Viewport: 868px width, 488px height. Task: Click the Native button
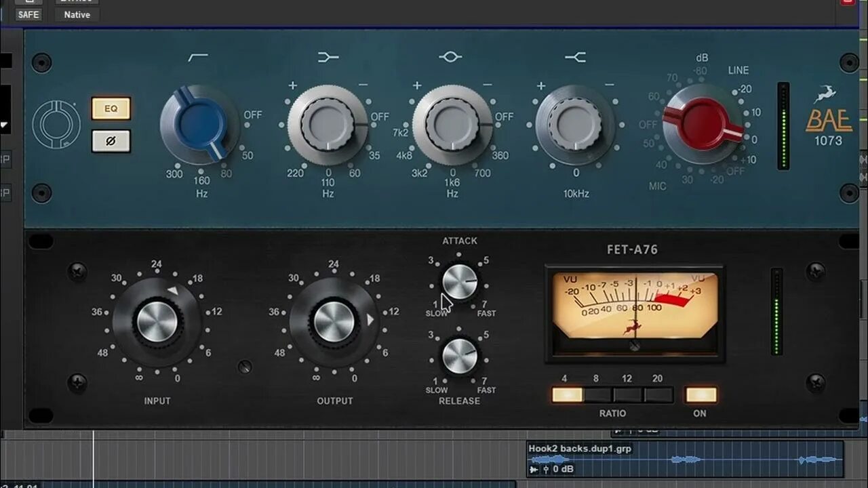77,14
